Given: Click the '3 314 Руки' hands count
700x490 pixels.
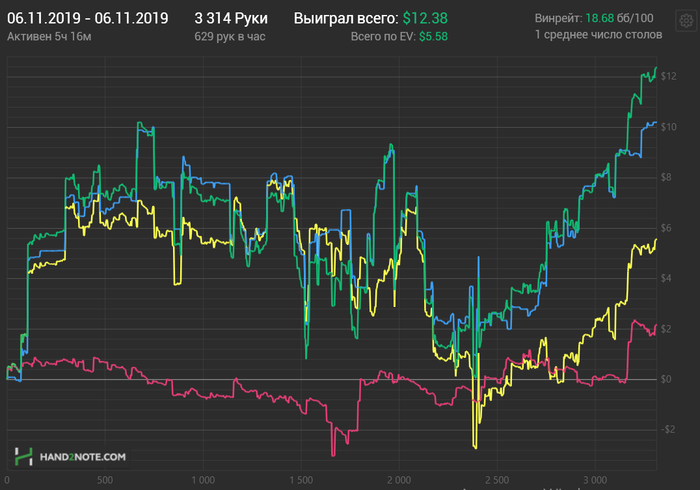Looking at the screenshot, I should (231, 18).
